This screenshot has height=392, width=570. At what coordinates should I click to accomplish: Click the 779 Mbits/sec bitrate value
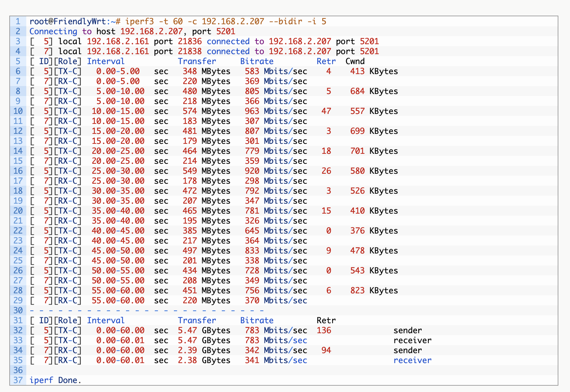pos(276,151)
